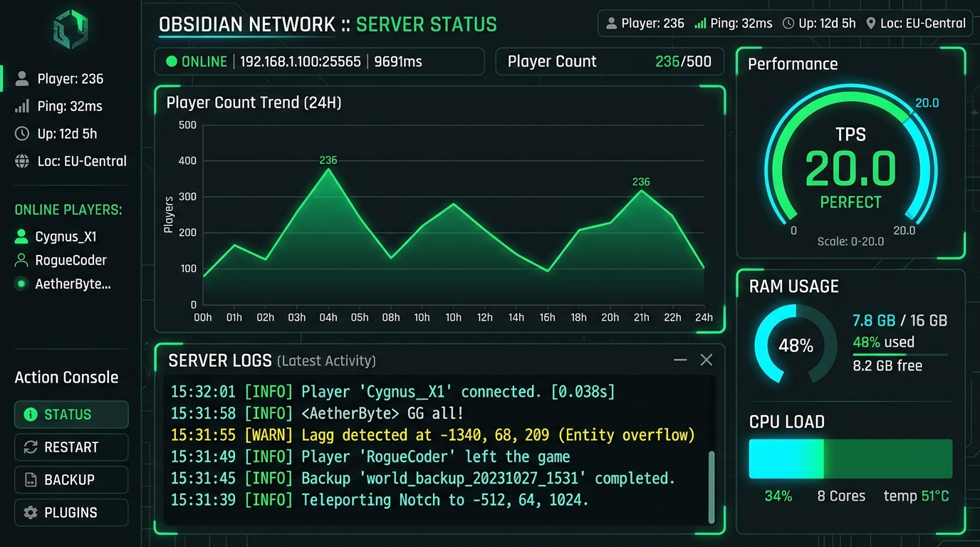This screenshot has height=547, width=980.
Task: Click the Teleporting Notch log entry
Action: pyautogui.click(x=380, y=500)
